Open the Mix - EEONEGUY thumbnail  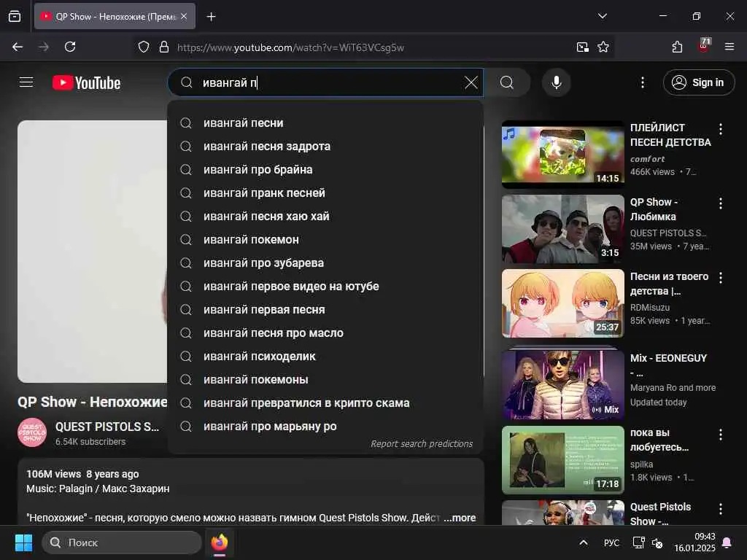(562, 385)
